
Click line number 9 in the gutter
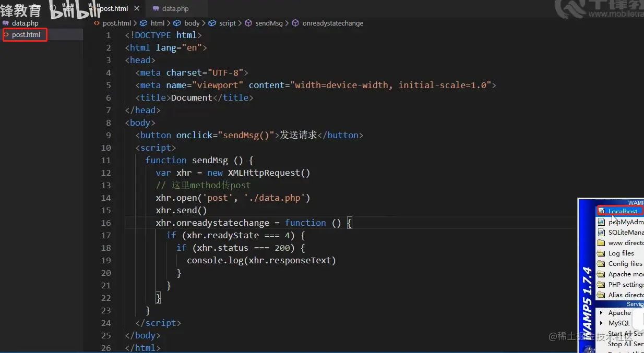(x=109, y=135)
